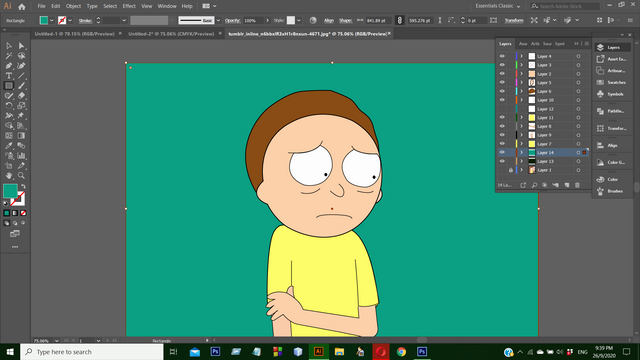Click the Delete Selection trash icon in Layers

[577, 185]
